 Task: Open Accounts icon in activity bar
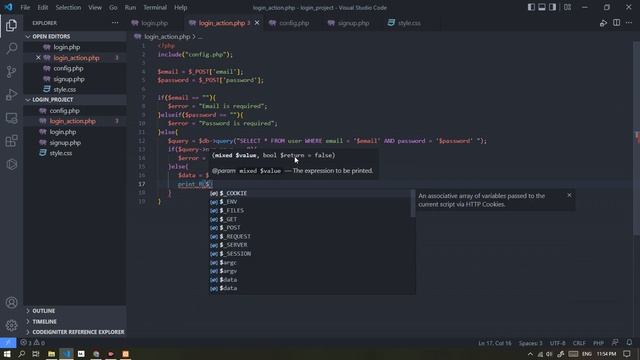(11, 302)
